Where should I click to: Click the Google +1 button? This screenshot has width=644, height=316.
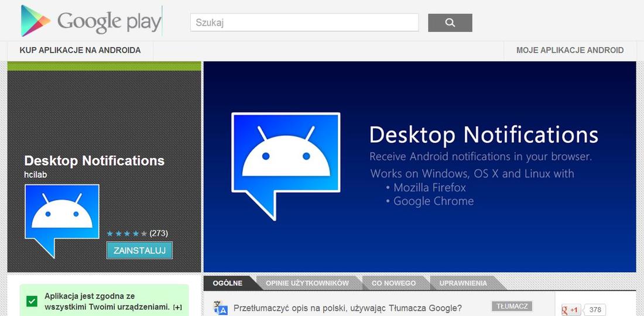coord(570,310)
